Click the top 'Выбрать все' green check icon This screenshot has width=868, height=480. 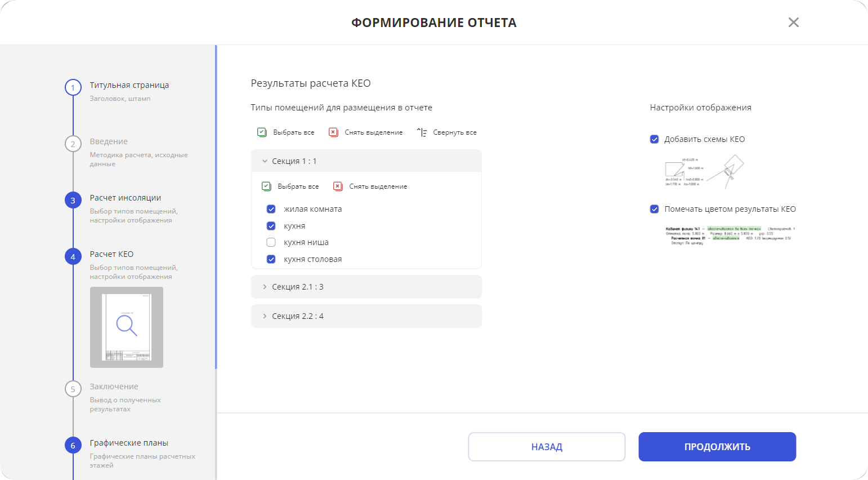[x=262, y=132]
